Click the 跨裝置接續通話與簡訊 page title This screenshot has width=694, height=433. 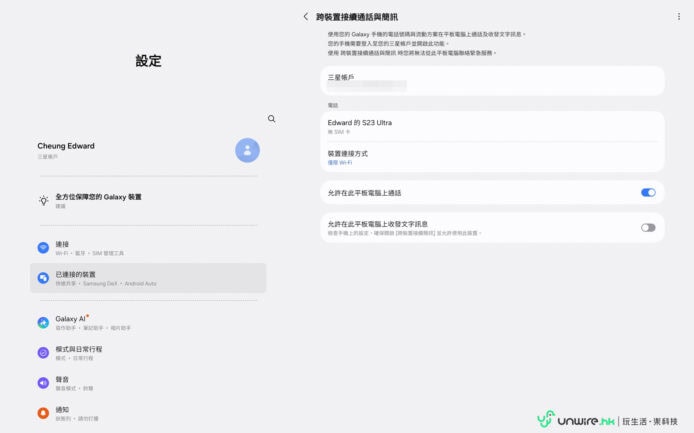pyautogui.click(x=357, y=17)
